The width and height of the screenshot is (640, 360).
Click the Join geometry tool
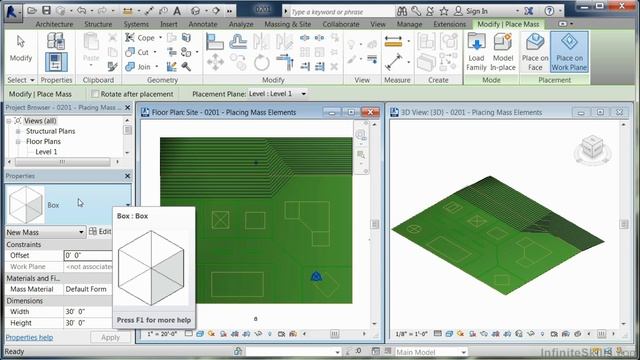[x=139, y=67]
